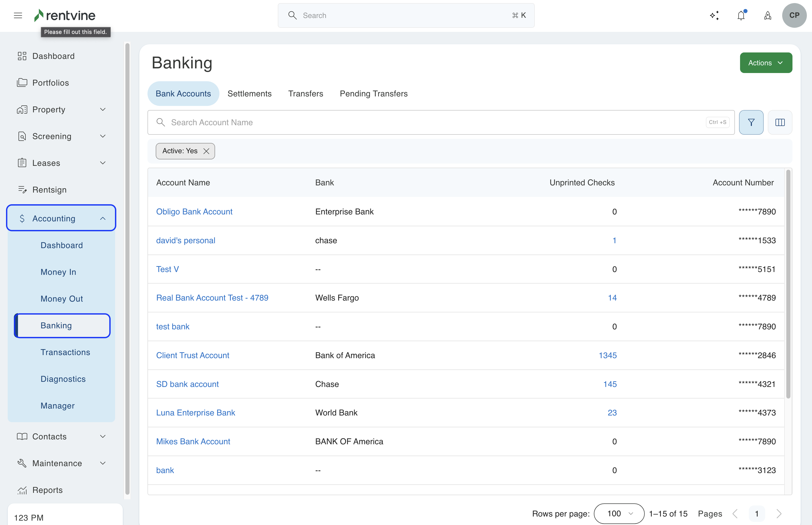The width and height of the screenshot is (812, 525).
Task: Click 1345 unprinted checks link
Action: pos(607,355)
